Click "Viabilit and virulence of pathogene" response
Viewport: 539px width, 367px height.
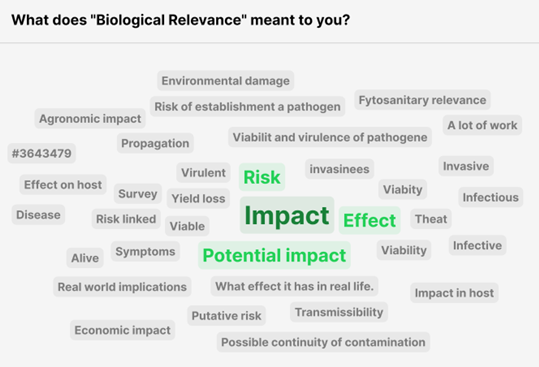330,137
